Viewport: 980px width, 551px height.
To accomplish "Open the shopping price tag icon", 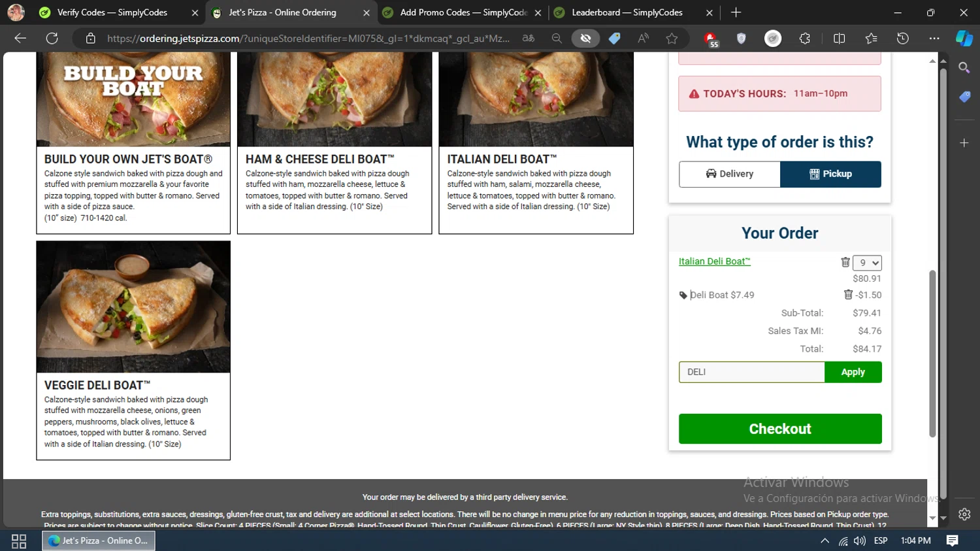I will (614, 39).
